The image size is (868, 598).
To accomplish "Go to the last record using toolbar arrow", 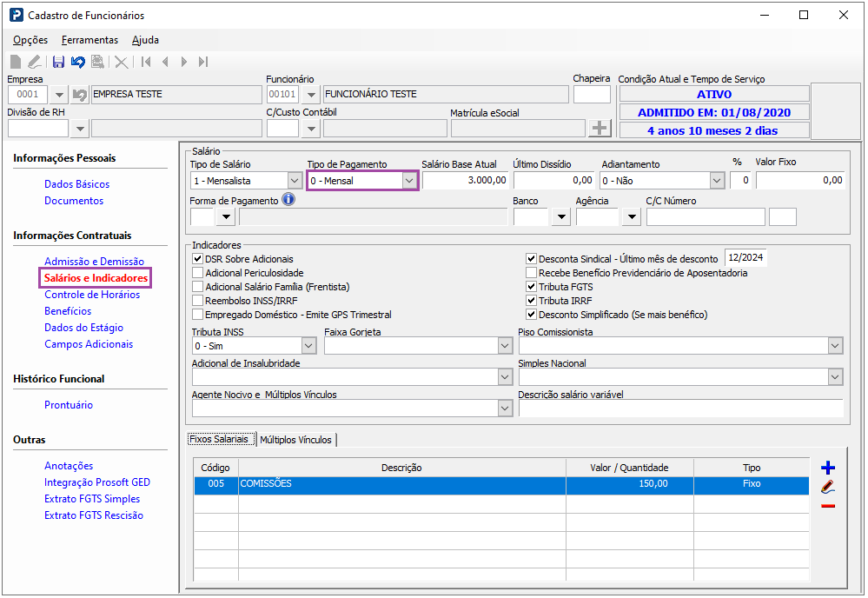I will tap(203, 62).
